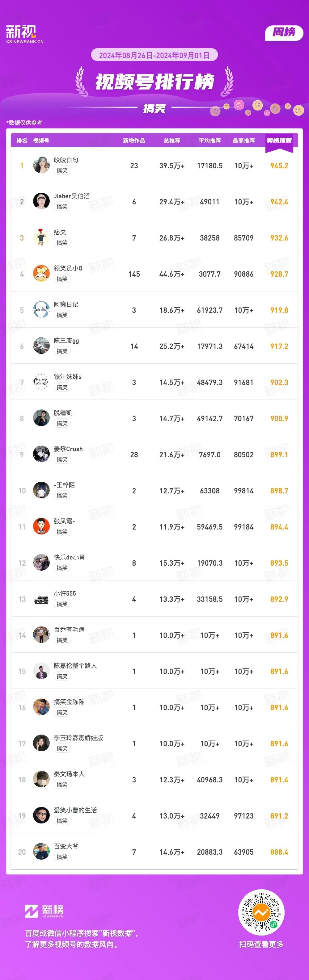This screenshot has height=980, width=309.
Task: Click 阿癍日记 cartoon avatar
Action: click(x=41, y=309)
